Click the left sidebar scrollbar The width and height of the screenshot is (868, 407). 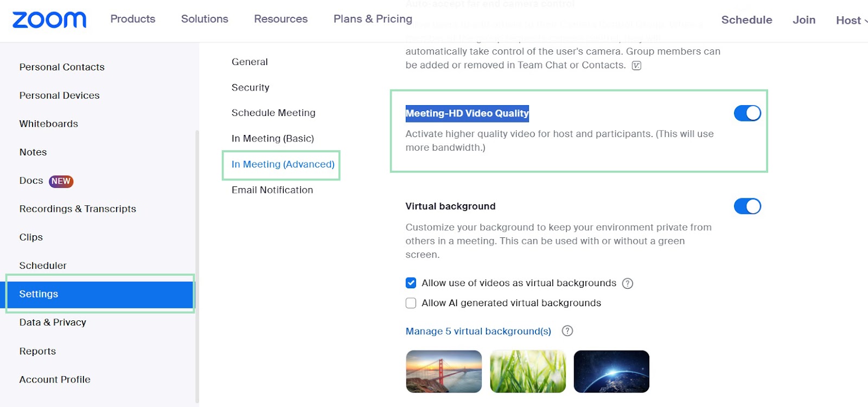[x=197, y=266]
